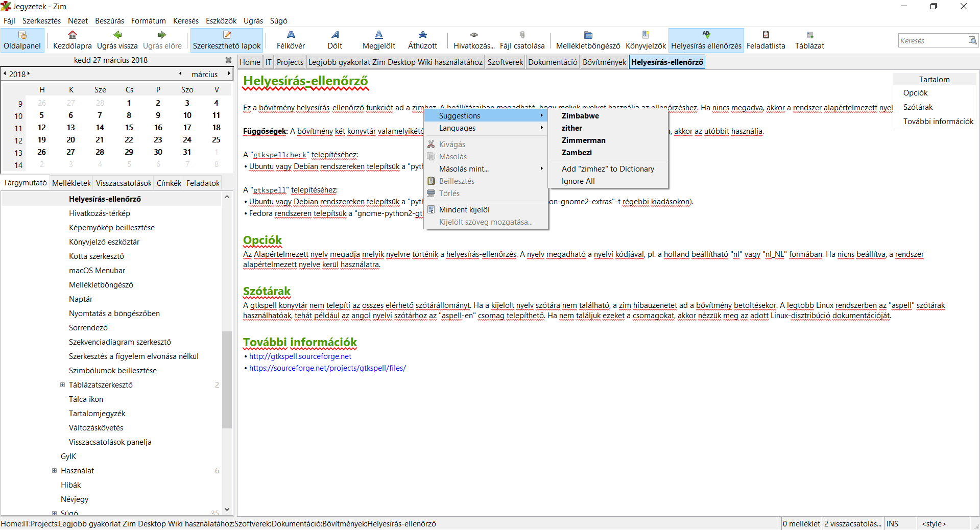Switch to the Címkék tab
This screenshot has width=980, height=530.
(169, 183)
